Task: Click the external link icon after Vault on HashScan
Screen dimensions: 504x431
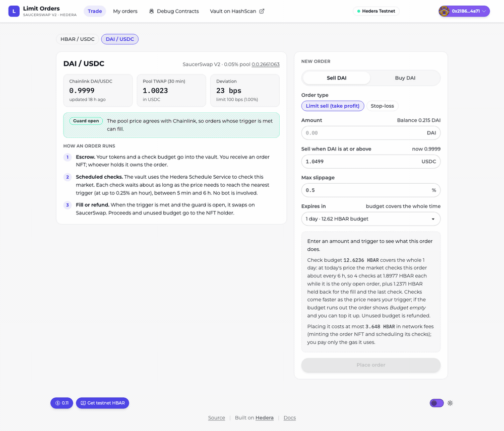Action: 262,11
